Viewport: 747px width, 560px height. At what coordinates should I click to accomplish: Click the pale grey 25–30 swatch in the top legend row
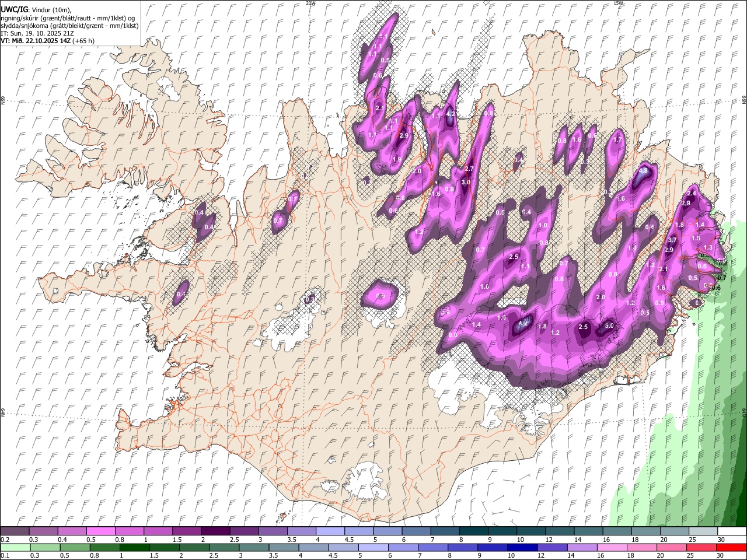[702, 531]
